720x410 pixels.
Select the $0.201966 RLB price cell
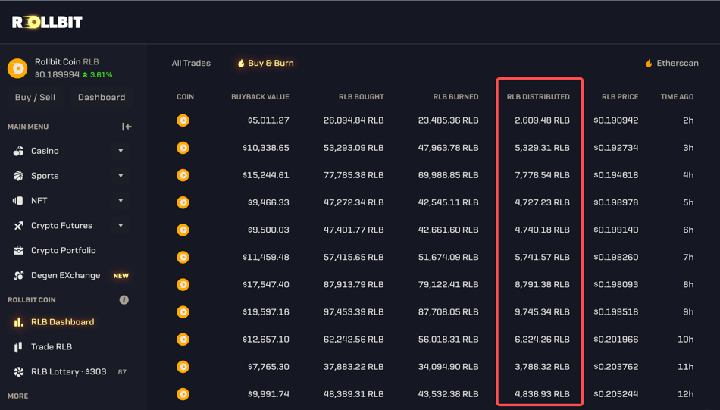[616, 339]
